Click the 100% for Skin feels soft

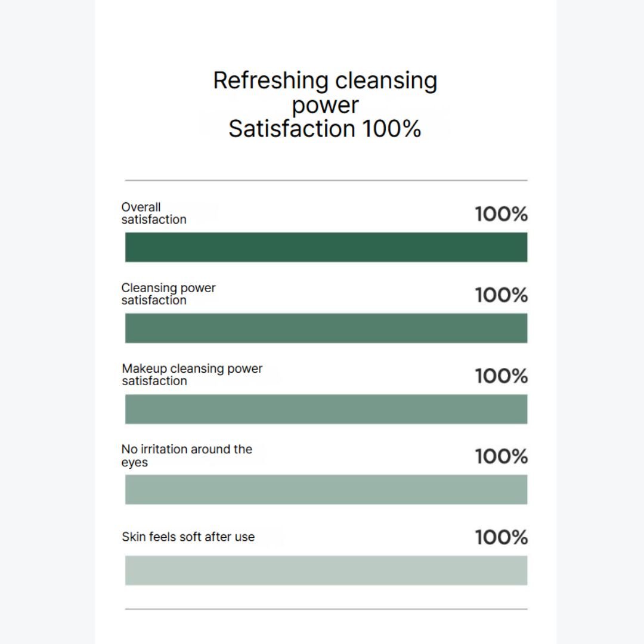[x=501, y=537]
